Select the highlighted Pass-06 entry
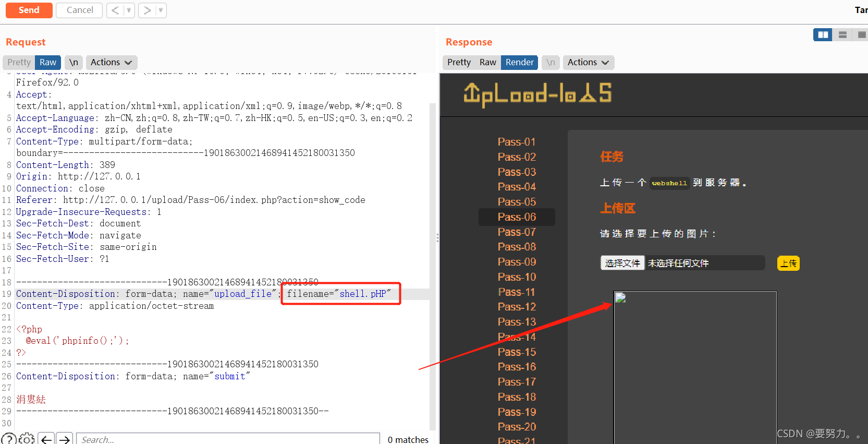The height and width of the screenshot is (444, 868). point(517,217)
